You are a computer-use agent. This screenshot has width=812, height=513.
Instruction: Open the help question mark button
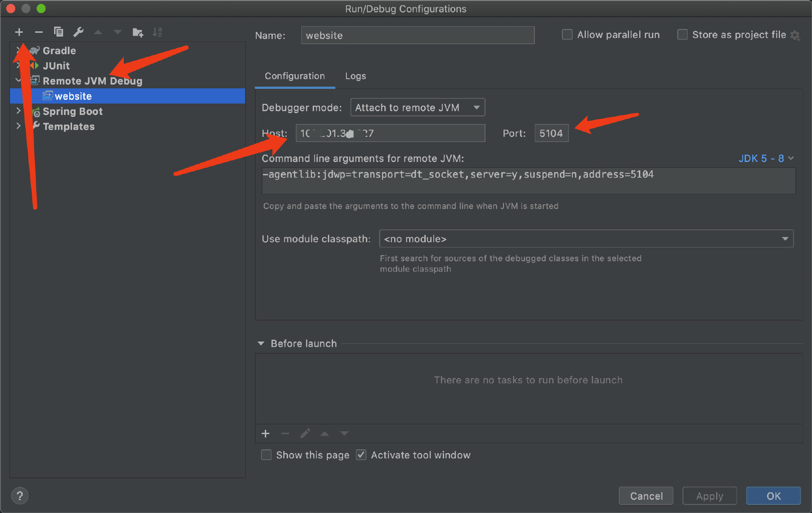[x=19, y=496]
